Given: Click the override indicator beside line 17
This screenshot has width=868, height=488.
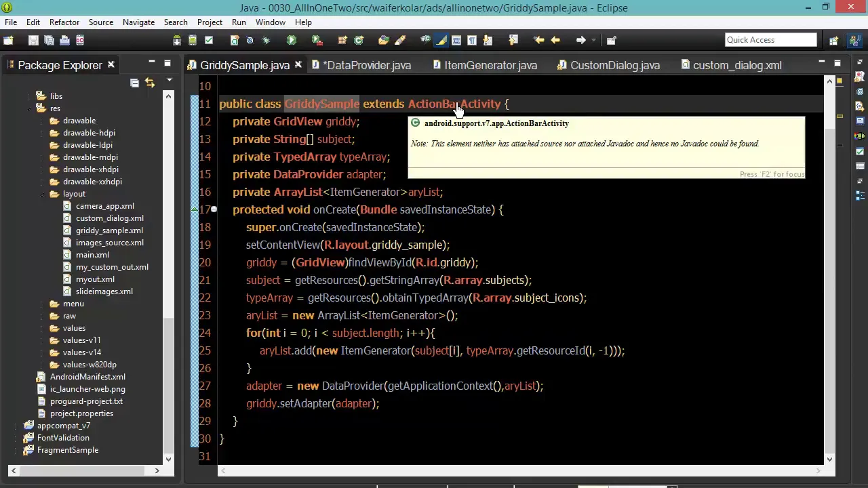Looking at the screenshot, I should 195,209.
